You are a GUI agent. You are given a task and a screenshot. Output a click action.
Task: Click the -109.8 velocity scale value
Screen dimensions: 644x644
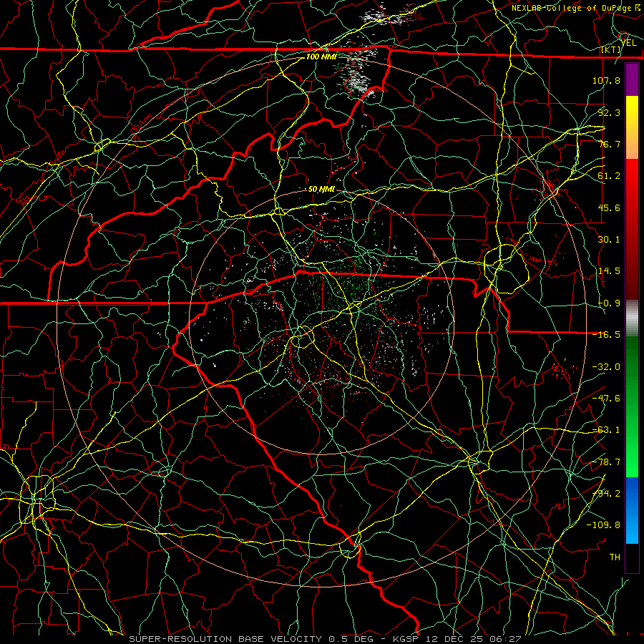point(603,525)
